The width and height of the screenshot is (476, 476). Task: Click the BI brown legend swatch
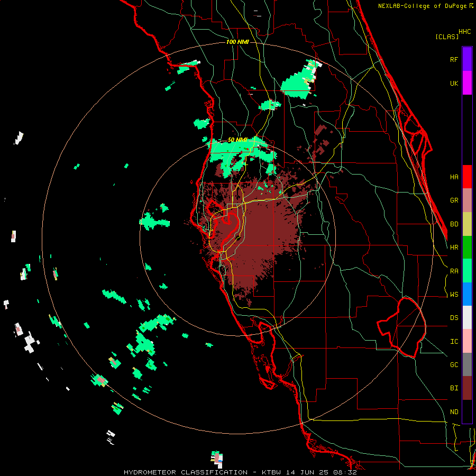point(467,388)
